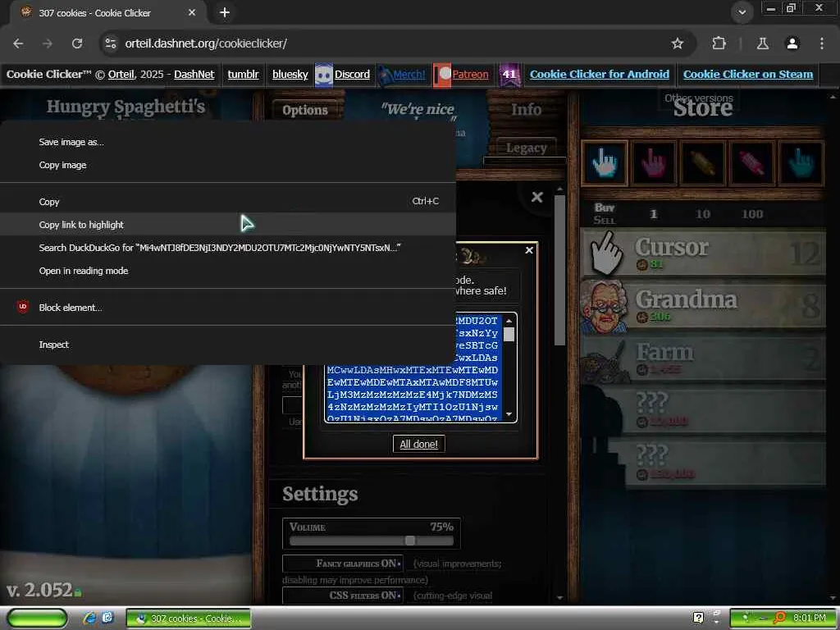Viewport: 840px width, 630px height.
Task: Click the Grandma portrait icon
Action: 605,305
